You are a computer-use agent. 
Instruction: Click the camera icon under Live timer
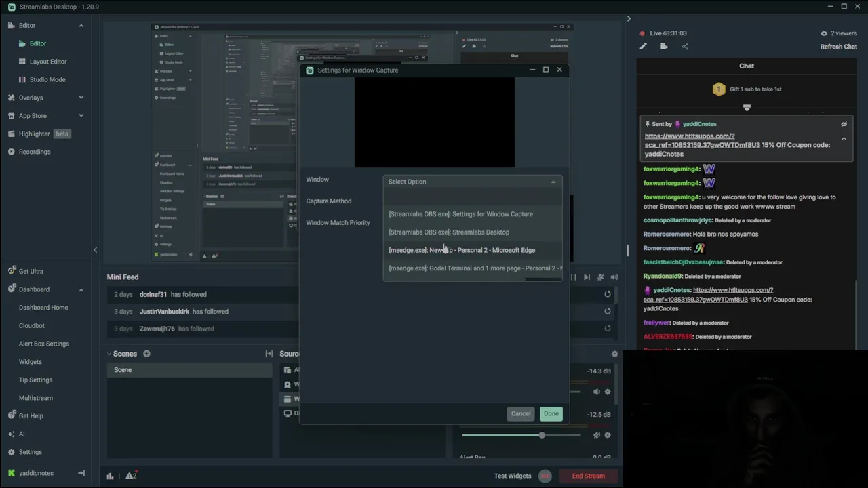click(664, 46)
